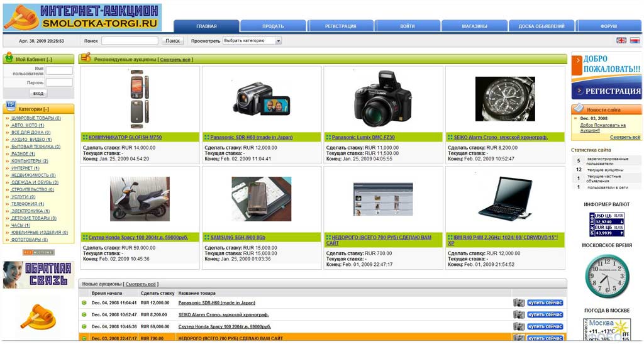Click the English flag language icon
This screenshot has width=644, height=344.
click(621, 40)
